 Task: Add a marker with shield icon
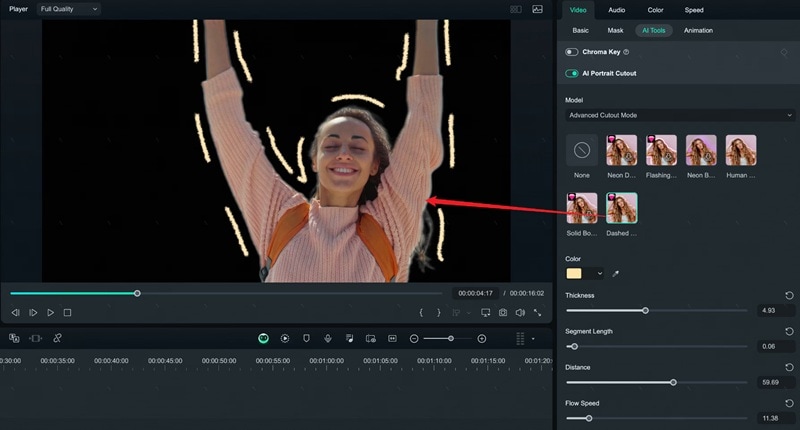pyautogui.click(x=306, y=338)
